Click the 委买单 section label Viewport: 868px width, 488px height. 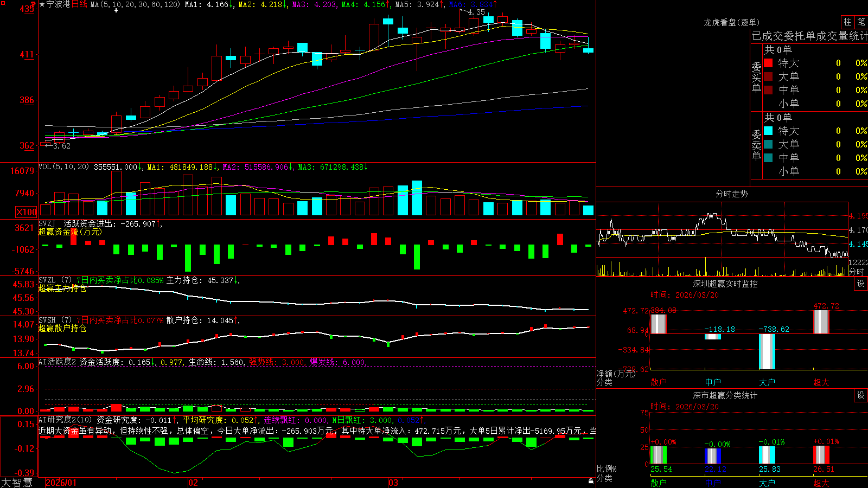pyautogui.click(x=756, y=78)
